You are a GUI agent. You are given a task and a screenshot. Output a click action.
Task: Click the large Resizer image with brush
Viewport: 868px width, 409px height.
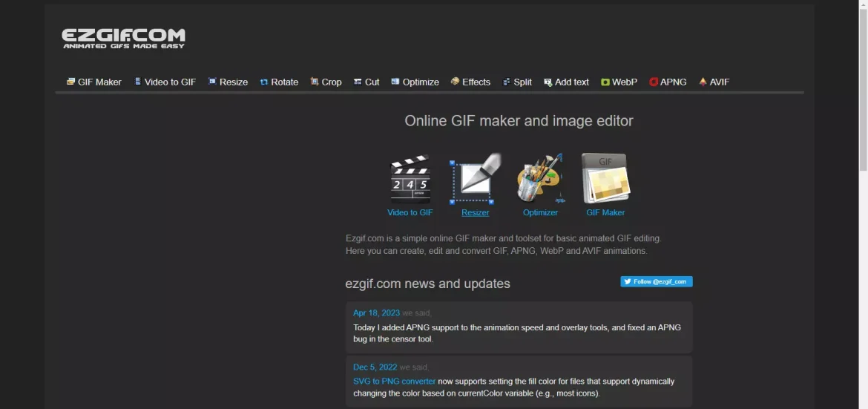[475, 179]
